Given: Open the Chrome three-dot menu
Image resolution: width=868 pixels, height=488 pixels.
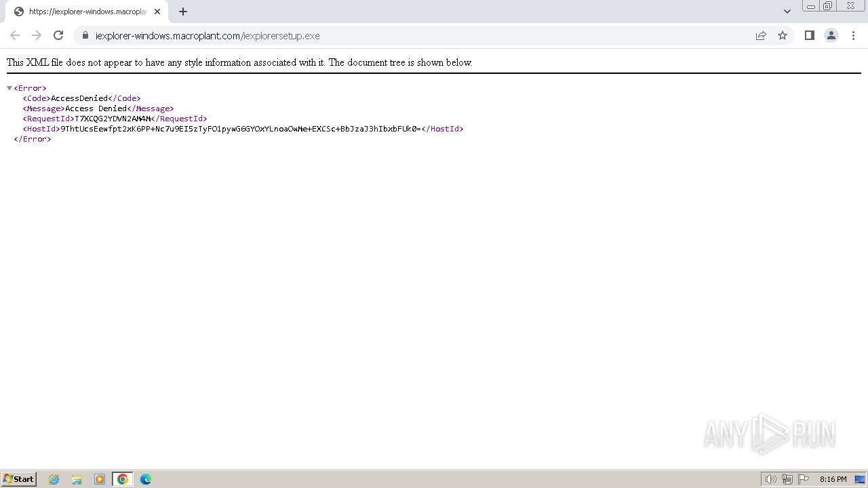Looking at the screenshot, I should click(853, 35).
